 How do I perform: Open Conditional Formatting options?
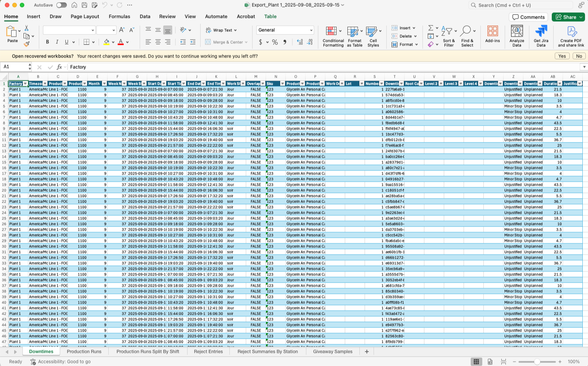point(333,37)
